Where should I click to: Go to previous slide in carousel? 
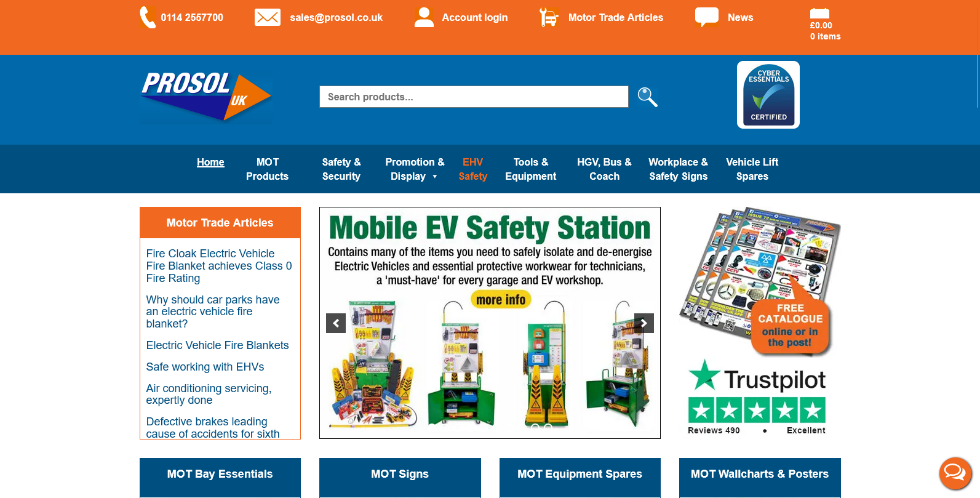pos(336,323)
